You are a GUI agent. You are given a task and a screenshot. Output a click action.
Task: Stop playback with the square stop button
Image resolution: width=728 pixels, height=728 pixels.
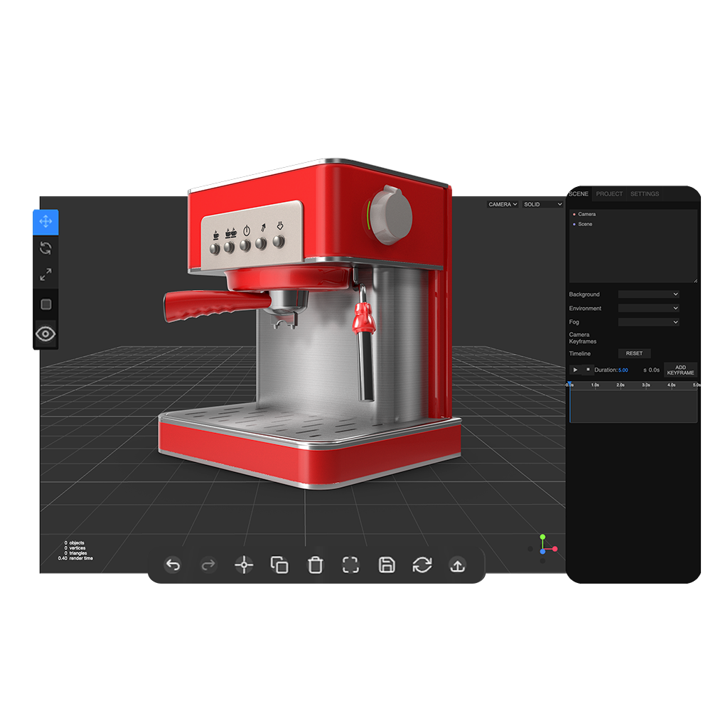(x=589, y=370)
